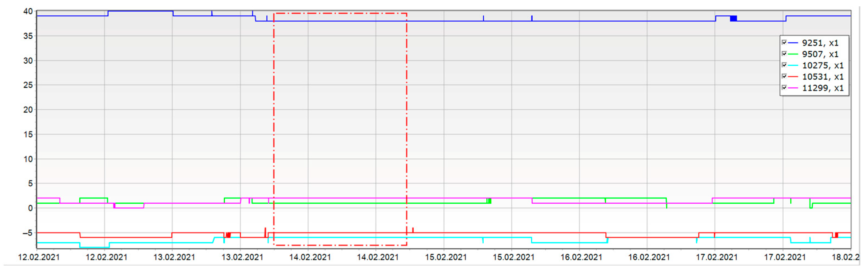Click the truncated x-axis date "18.02.2"
This screenshot has height=276, width=868.
846,258
